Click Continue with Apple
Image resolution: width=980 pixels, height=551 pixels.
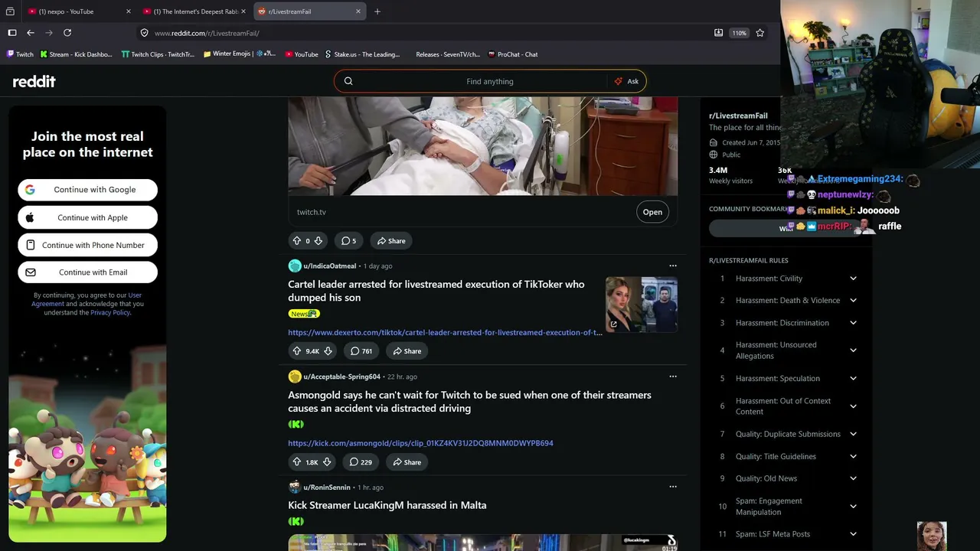point(87,217)
